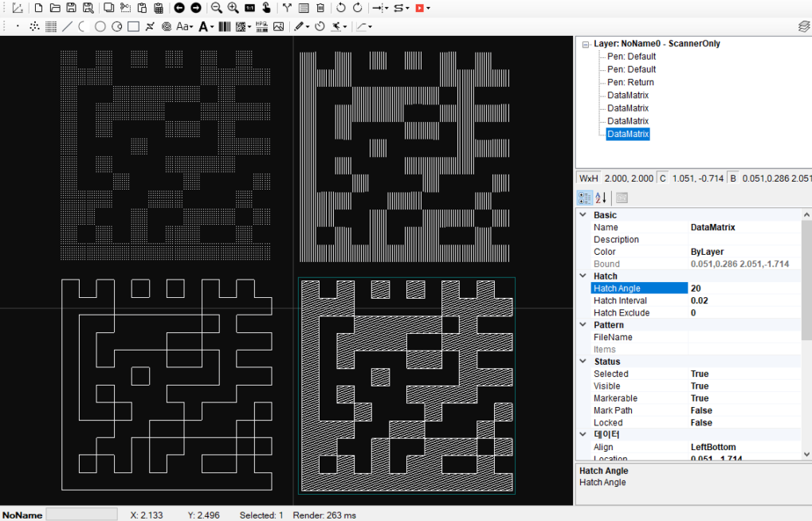Collapse the Status property section
Image resolution: width=812 pixels, height=521 pixels.
[583, 362]
